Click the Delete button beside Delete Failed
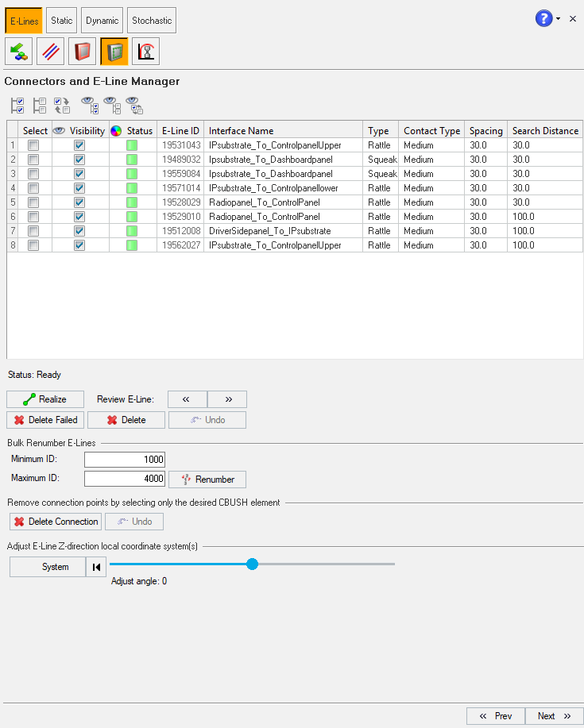 pos(126,420)
